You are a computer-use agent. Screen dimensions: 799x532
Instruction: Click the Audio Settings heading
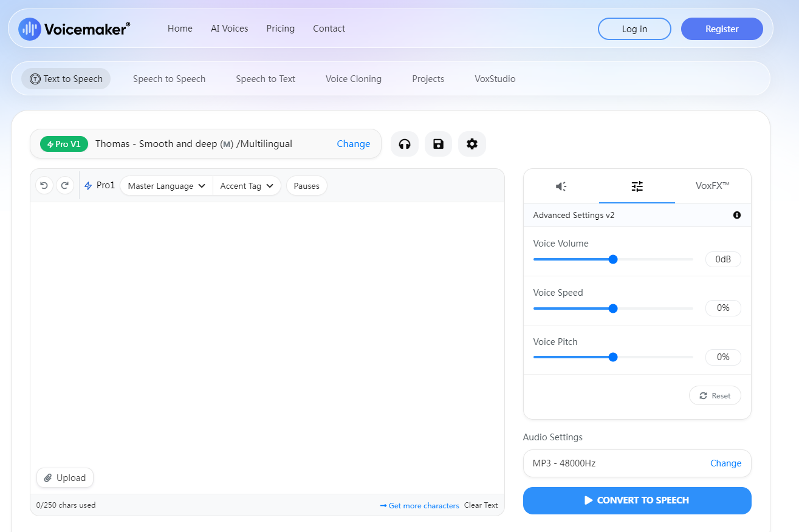(x=553, y=437)
